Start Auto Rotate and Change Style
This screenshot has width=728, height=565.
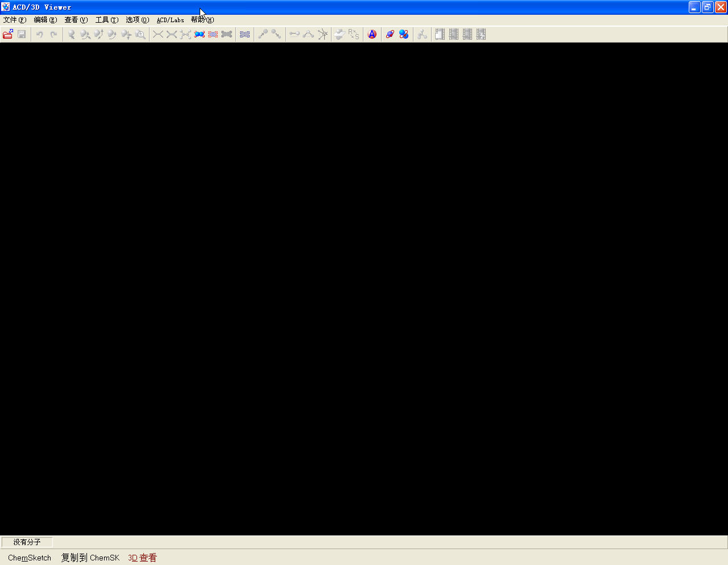pos(404,34)
